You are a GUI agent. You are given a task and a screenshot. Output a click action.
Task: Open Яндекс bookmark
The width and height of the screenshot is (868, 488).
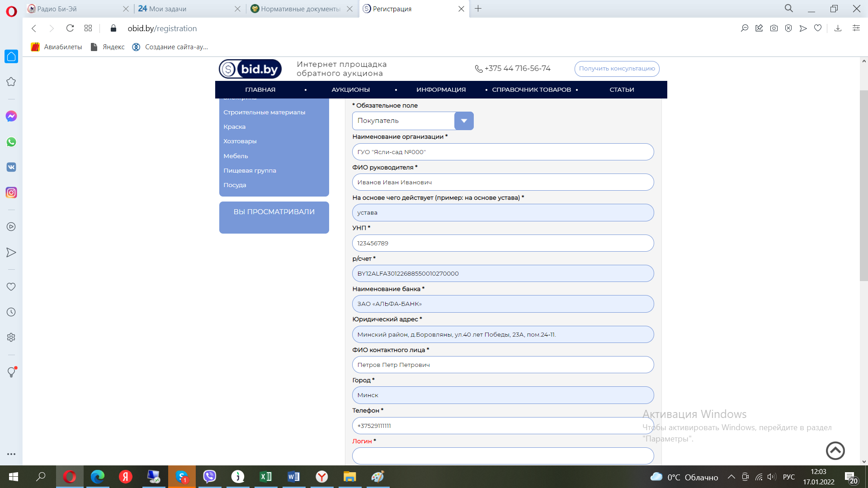click(x=108, y=47)
